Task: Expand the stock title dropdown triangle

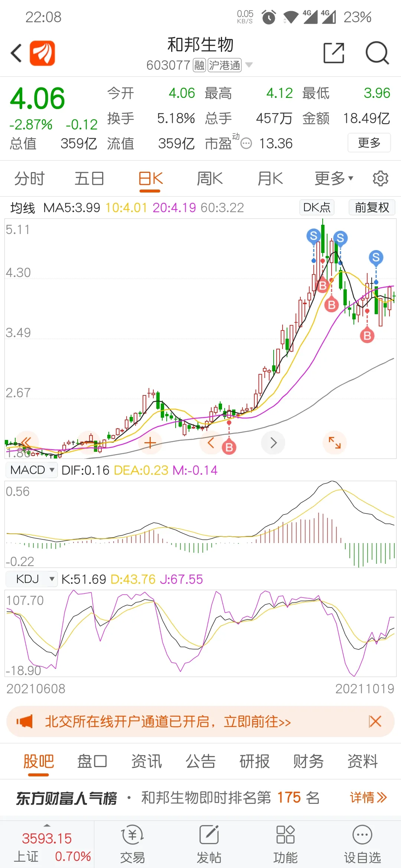Action: coord(249,65)
